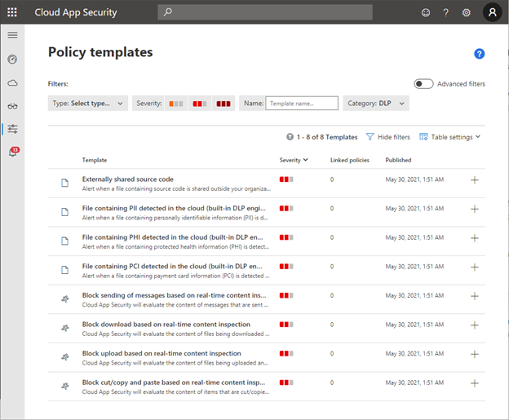
Task: Click severity indicator of Block cut/copy row
Action: point(286,382)
